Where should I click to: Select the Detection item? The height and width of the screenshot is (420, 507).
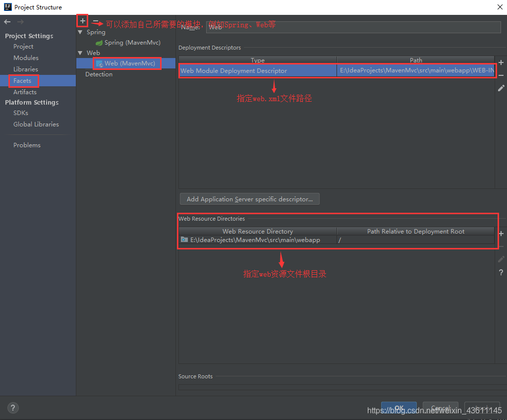(x=99, y=74)
